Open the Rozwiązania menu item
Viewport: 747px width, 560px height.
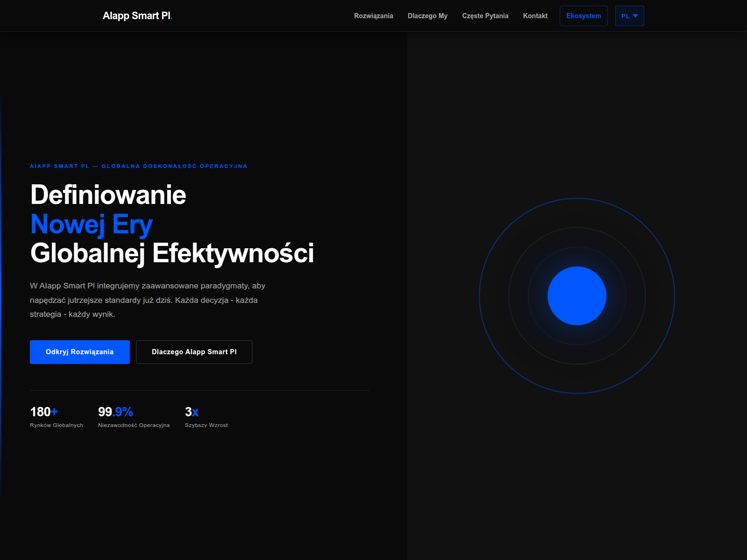(373, 16)
